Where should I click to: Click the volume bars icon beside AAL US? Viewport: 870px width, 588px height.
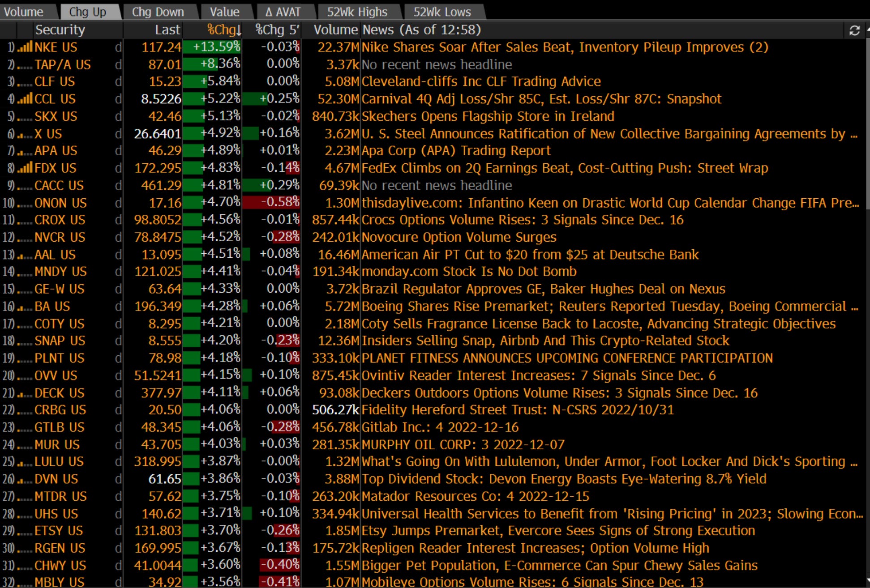pos(25,255)
